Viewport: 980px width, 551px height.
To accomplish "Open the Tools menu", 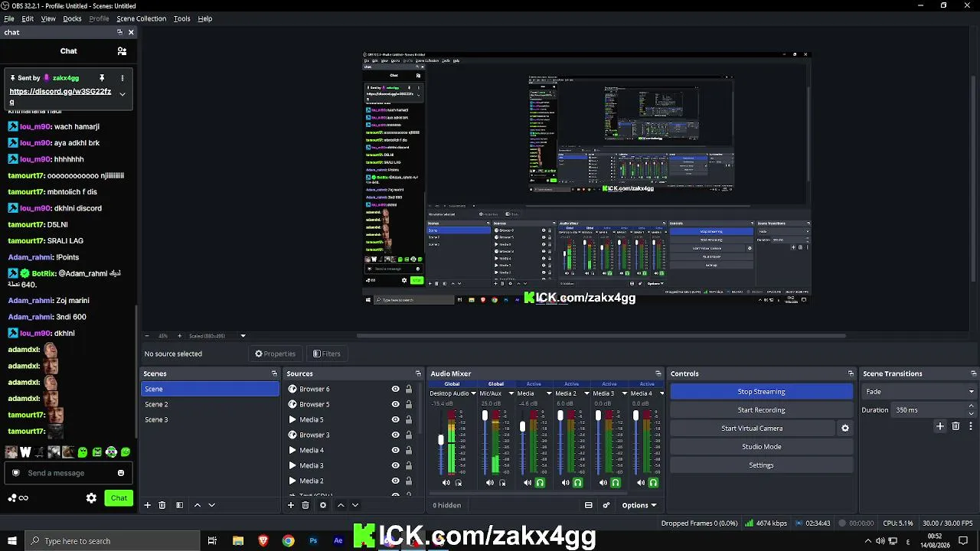I will pos(182,18).
